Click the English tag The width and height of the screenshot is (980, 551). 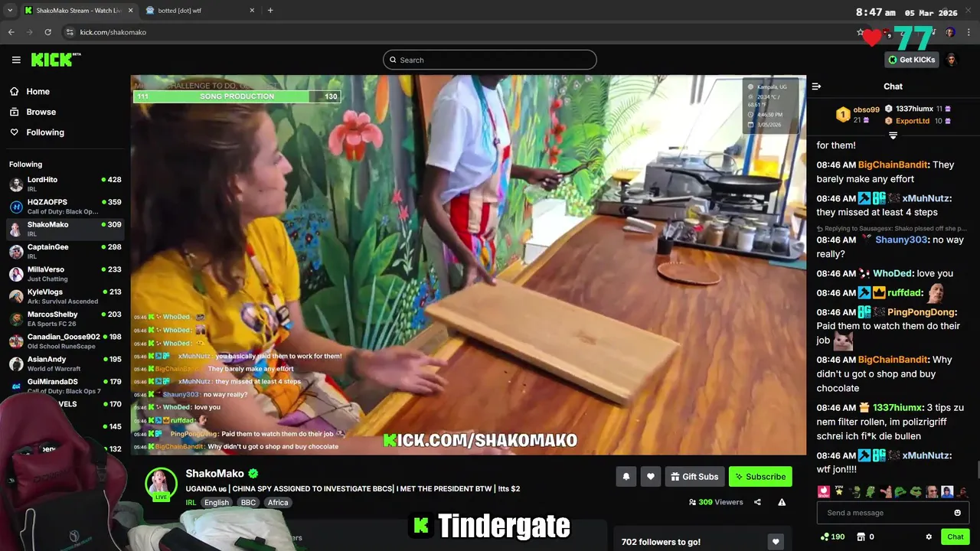pyautogui.click(x=217, y=503)
